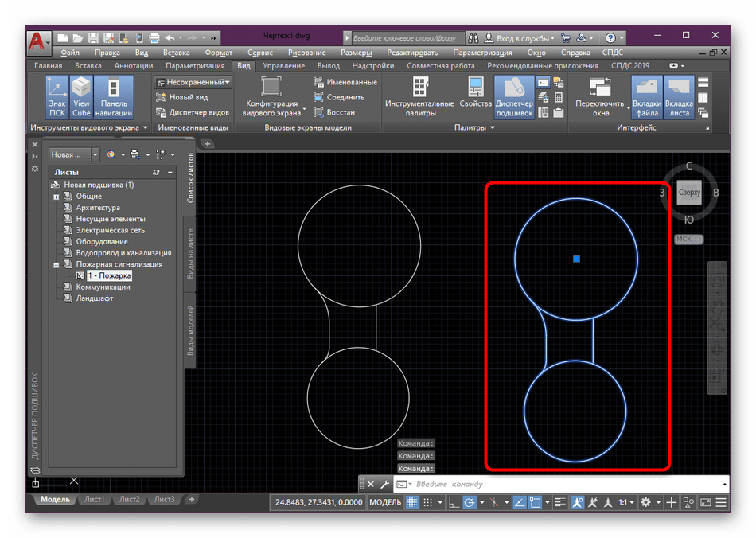This screenshot has width=756, height=538.
Task: Open the Несохраненный view dropdown
Action: [193, 82]
